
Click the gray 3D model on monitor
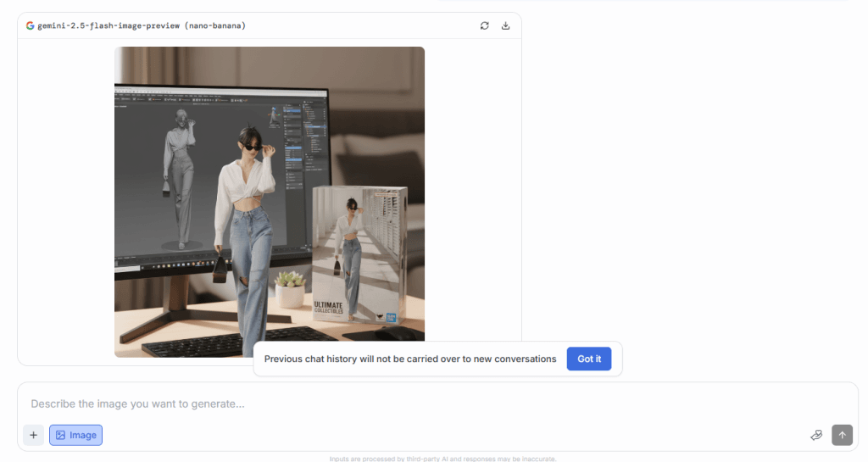coord(180,178)
